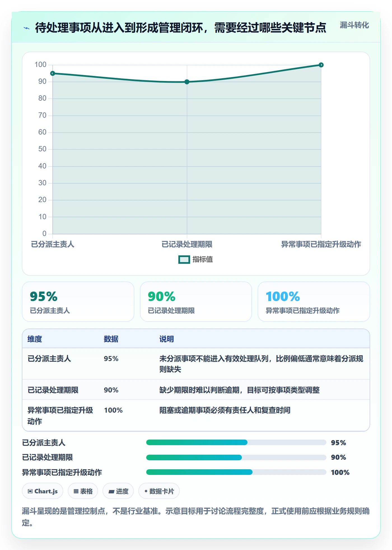Click the chart point for 已分派主责人
Image resolution: width=392 pixels, height=550 pixels.
tap(53, 73)
